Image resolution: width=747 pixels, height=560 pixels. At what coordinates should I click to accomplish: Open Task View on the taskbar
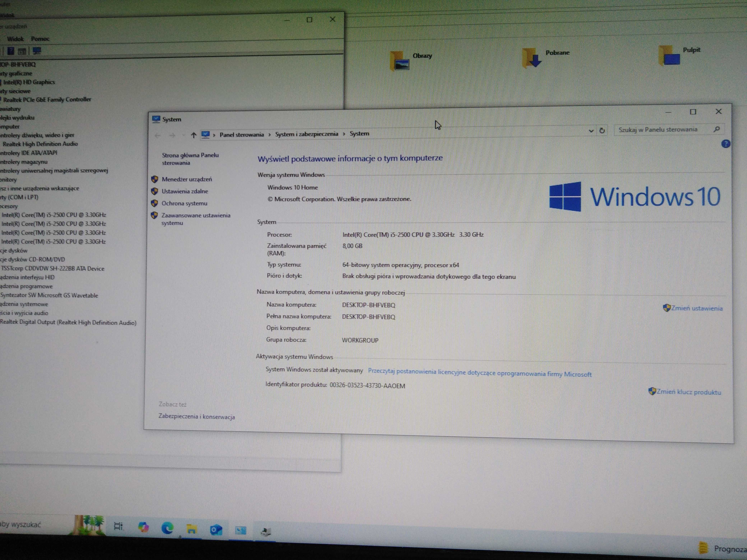point(118,526)
